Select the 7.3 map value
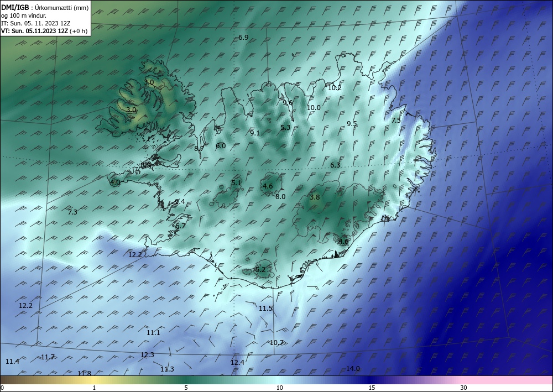This screenshot has height=392, width=553. pyautogui.click(x=72, y=212)
